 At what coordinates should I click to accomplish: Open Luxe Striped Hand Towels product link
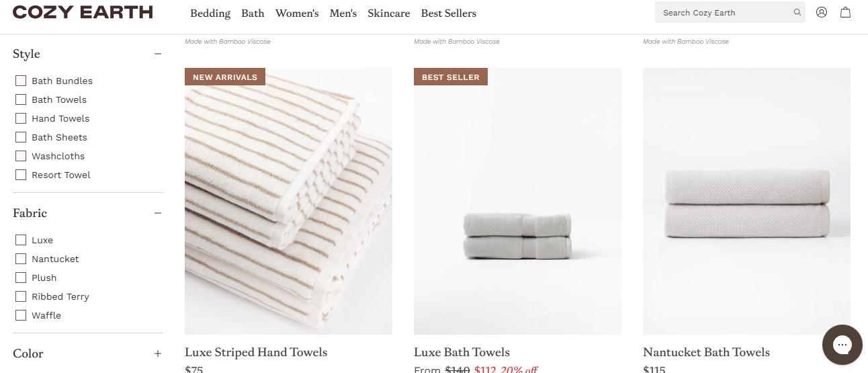(x=256, y=352)
